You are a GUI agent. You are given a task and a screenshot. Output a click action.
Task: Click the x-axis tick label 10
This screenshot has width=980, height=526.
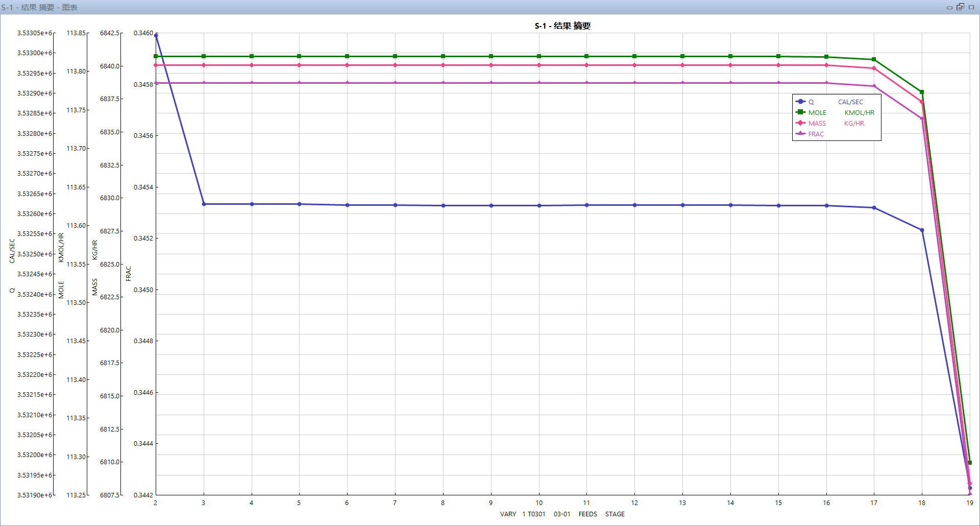(539, 503)
